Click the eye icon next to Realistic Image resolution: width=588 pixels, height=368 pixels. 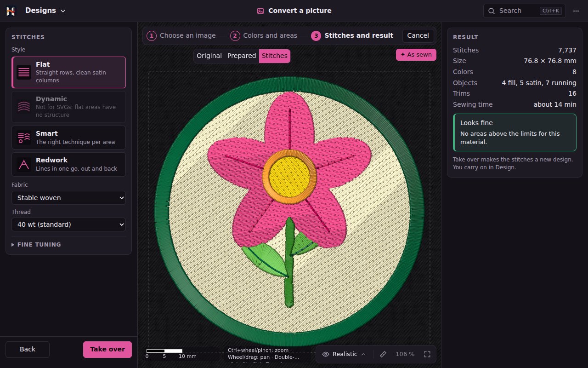coord(326,354)
